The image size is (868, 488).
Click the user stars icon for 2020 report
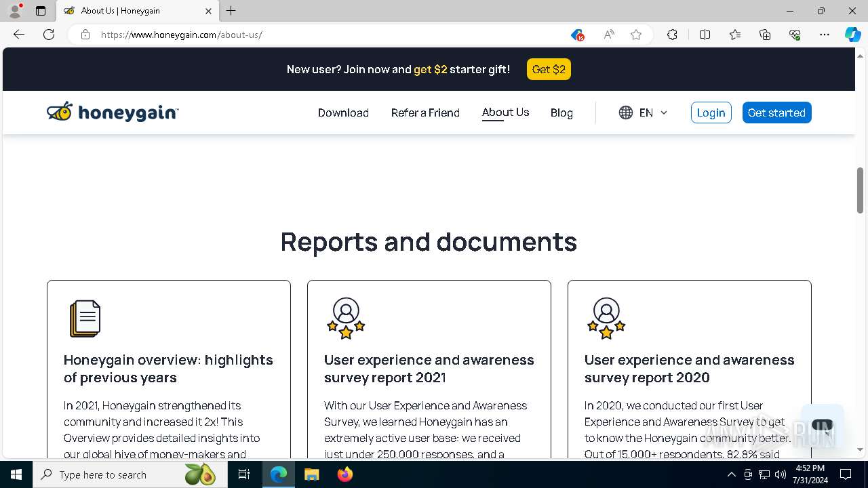pyautogui.click(x=606, y=319)
